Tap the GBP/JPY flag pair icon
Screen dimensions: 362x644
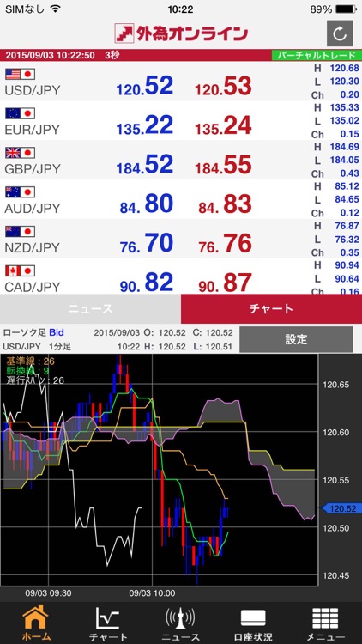(x=20, y=153)
